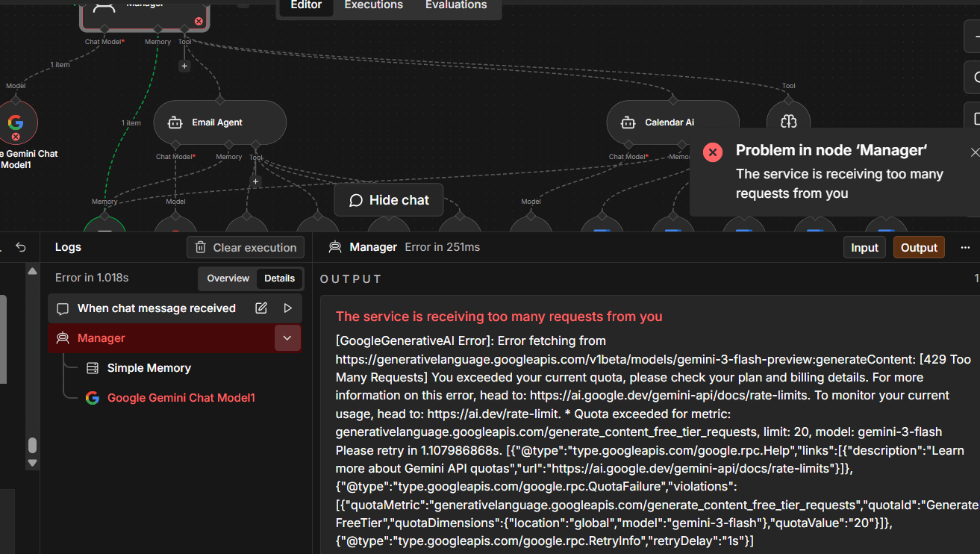The width and height of the screenshot is (980, 554).
Task: Go to the Evaluations tab
Action: pos(456,6)
